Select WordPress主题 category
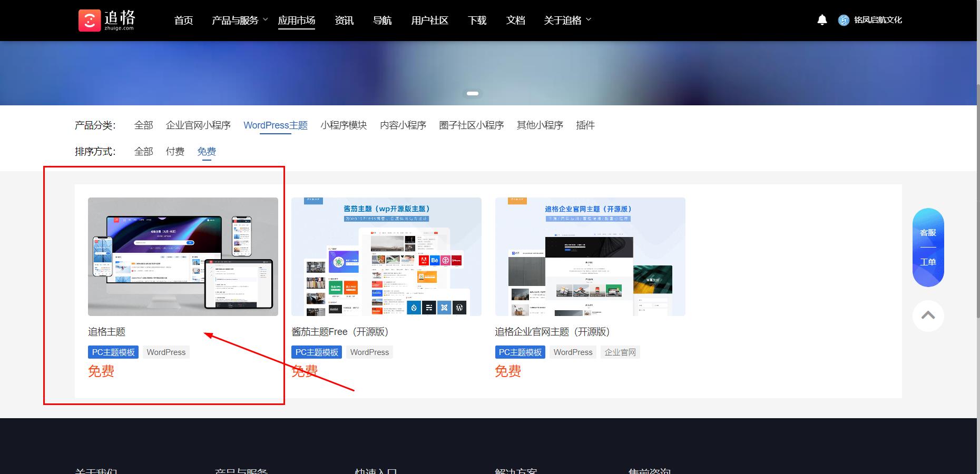Viewport: 980px width, 474px height. click(276, 125)
